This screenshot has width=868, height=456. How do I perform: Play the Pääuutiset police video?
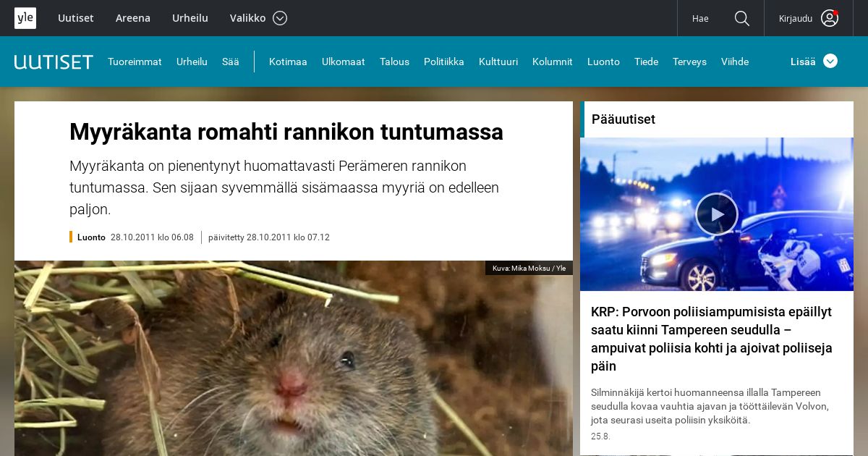point(717,214)
